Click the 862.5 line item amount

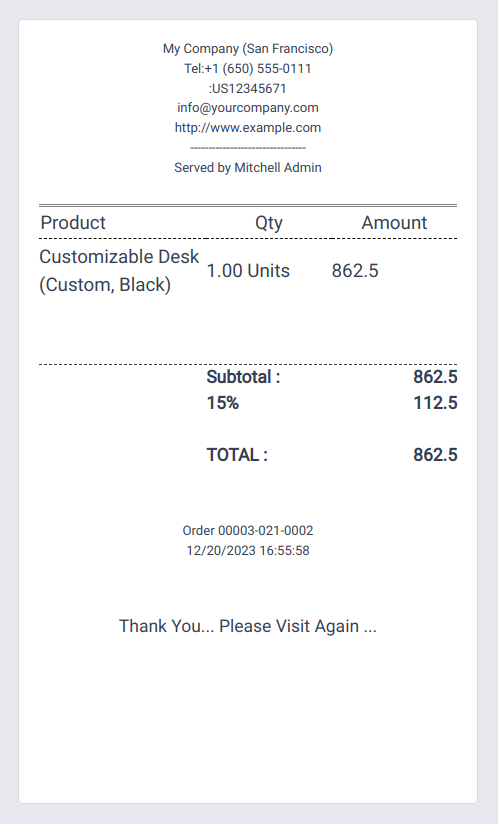355,271
